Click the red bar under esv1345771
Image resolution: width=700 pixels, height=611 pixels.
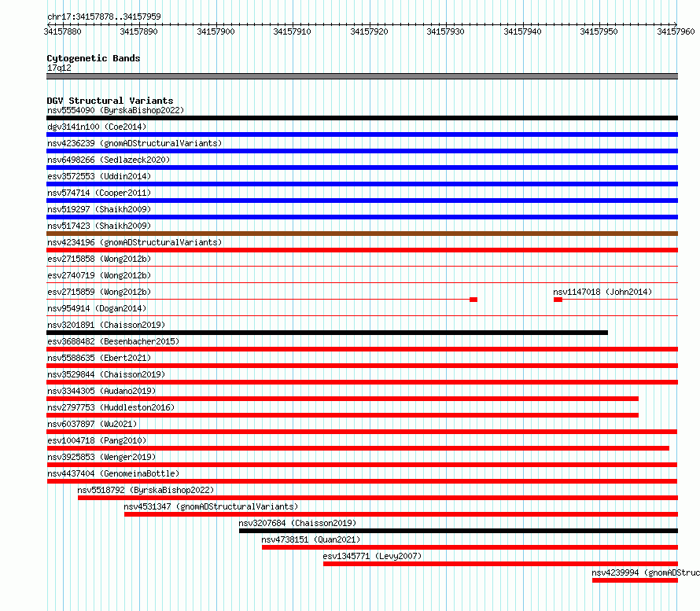(500, 564)
